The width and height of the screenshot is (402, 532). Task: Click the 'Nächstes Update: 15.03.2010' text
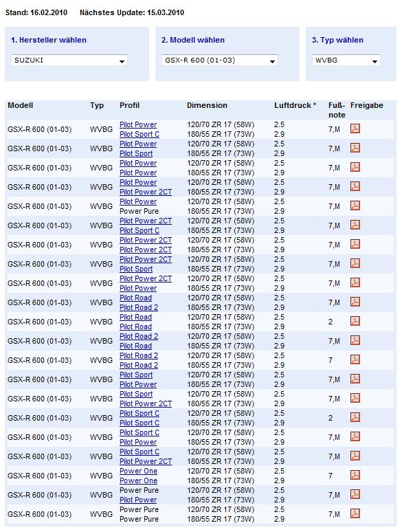(x=132, y=12)
